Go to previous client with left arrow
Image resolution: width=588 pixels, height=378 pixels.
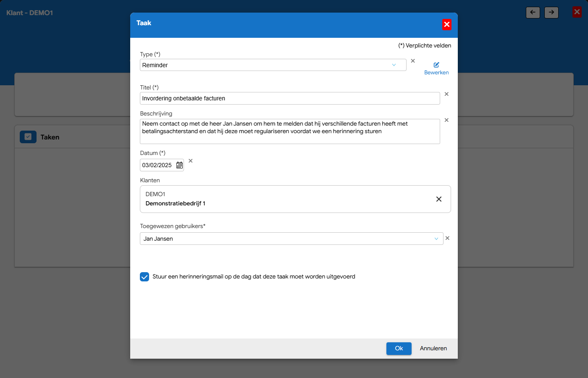click(533, 13)
